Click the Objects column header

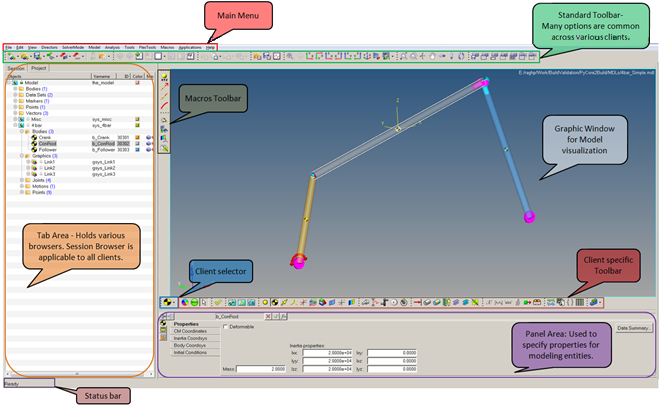[49, 76]
